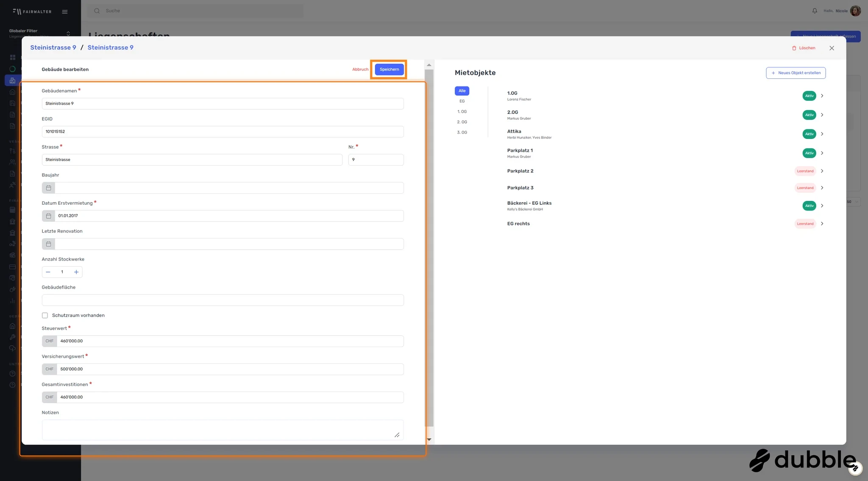
Task: Click Neues Objekt erstellen button
Action: (x=796, y=73)
